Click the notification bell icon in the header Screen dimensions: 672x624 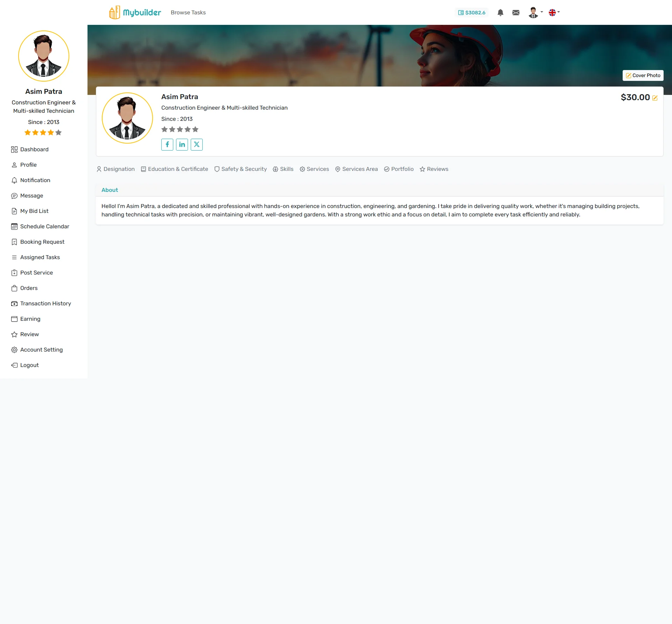pos(500,13)
